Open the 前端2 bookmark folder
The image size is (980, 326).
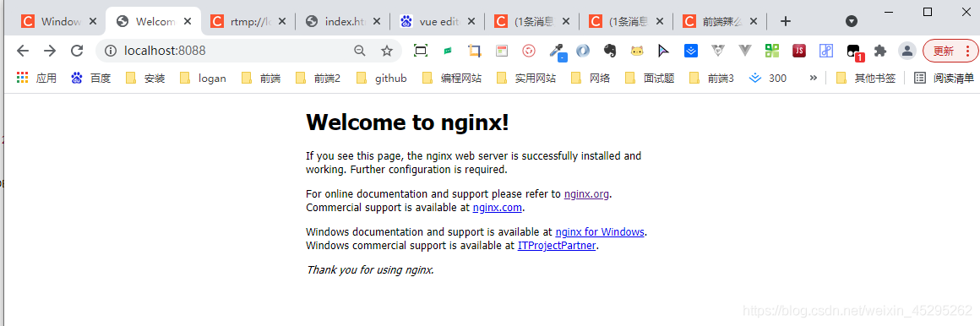coord(318,78)
